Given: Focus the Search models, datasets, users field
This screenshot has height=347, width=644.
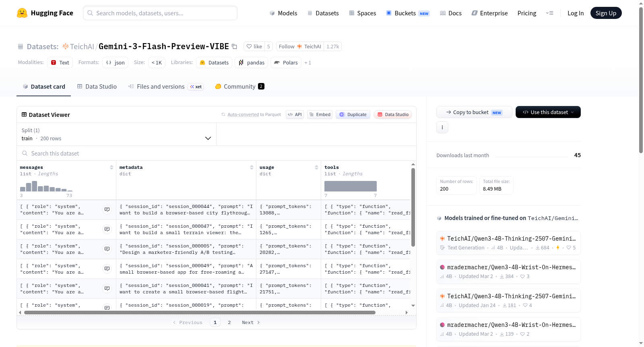Looking at the screenshot, I should point(160,13).
